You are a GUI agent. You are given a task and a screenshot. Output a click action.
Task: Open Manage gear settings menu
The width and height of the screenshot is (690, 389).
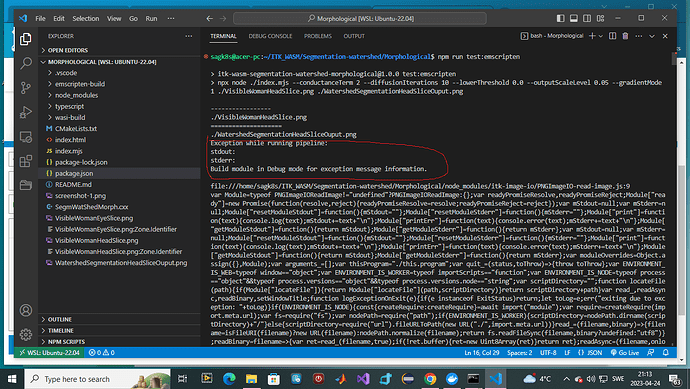[x=26, y=334]
